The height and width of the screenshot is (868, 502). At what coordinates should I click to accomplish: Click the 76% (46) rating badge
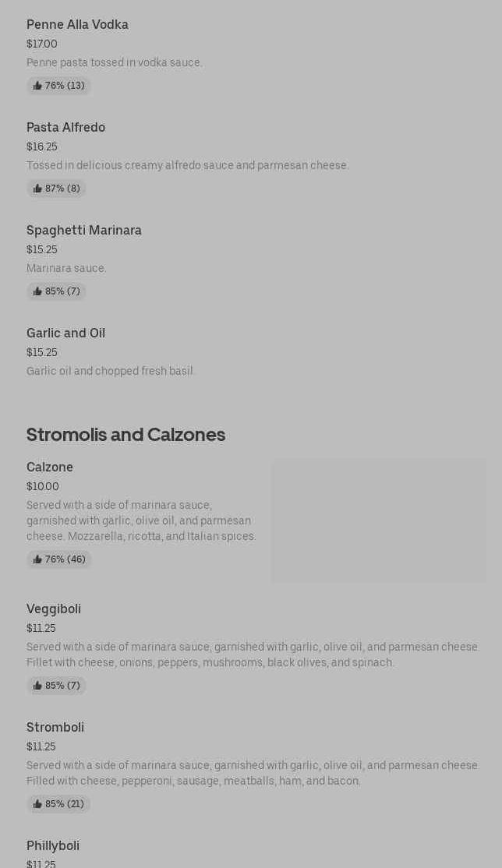click(x=58, y=559)
